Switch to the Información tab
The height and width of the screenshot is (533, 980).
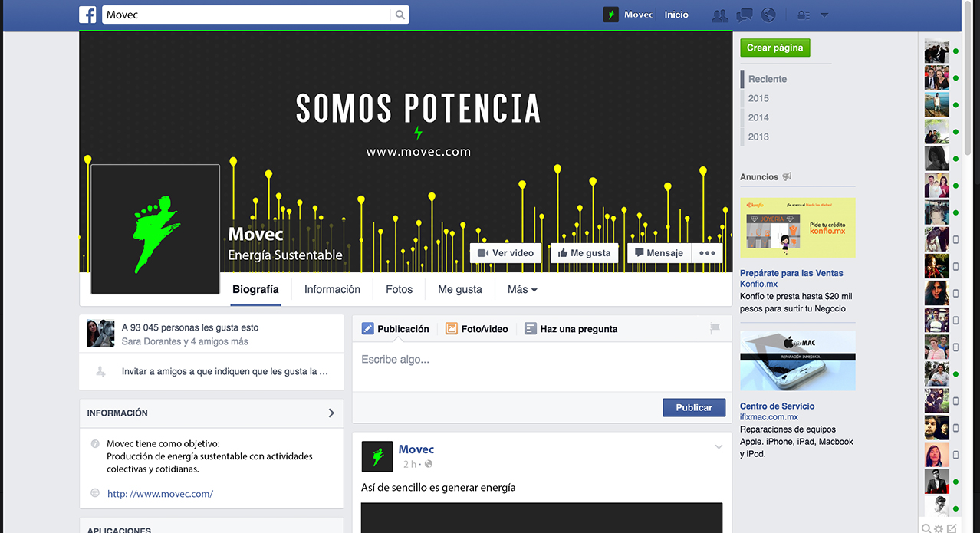point(332,289)
